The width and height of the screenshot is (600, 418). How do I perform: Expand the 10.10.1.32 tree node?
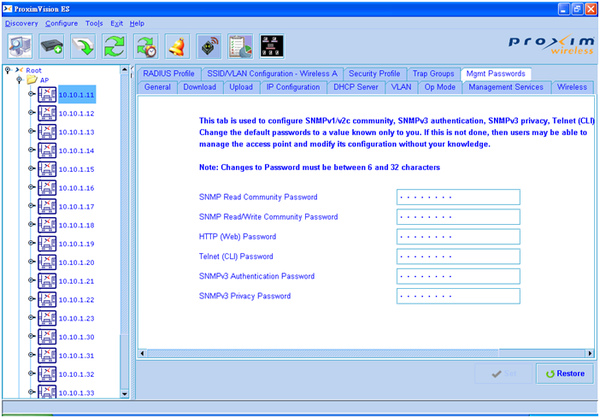pos(31,373)
